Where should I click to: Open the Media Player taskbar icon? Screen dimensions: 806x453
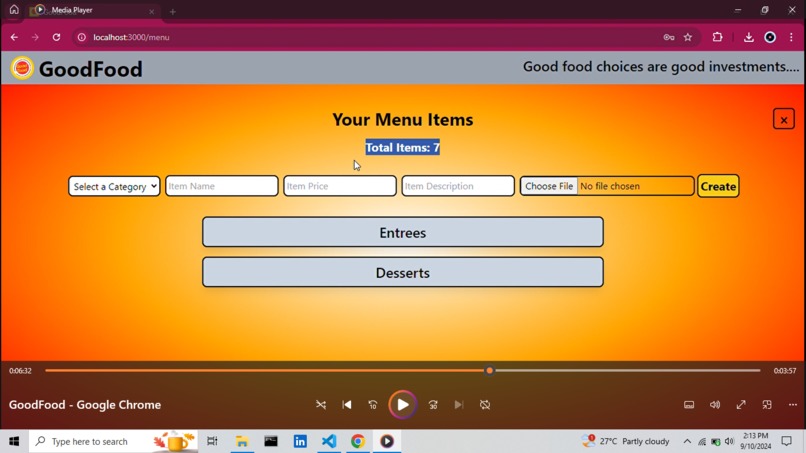click(x=387, y=441)
